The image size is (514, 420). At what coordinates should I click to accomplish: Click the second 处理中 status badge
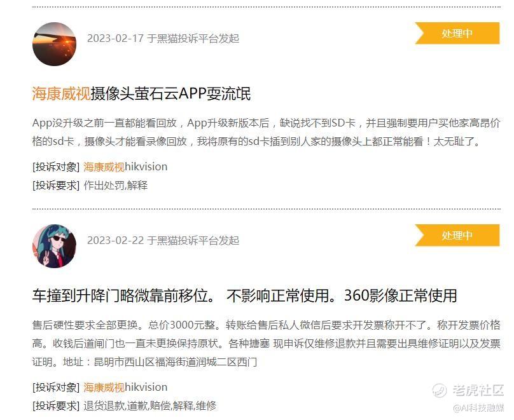coord(457,235)
